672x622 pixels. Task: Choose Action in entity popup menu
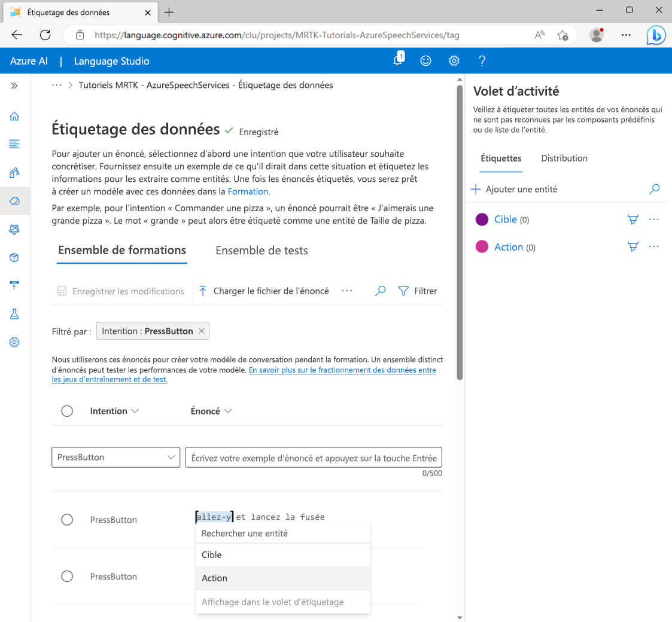coord(283,578)
